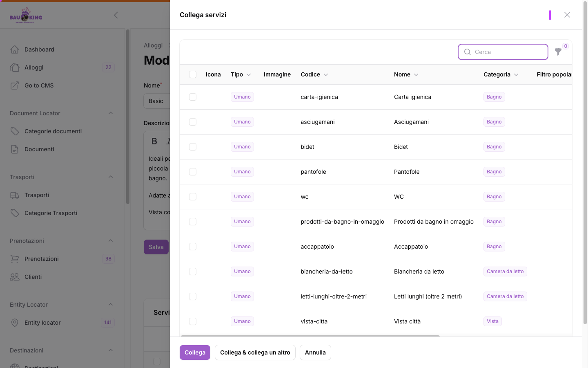
Task: Select the prodotti-da-bagno-in-omaggio row checkbox
Action: (x=193, y=222)
